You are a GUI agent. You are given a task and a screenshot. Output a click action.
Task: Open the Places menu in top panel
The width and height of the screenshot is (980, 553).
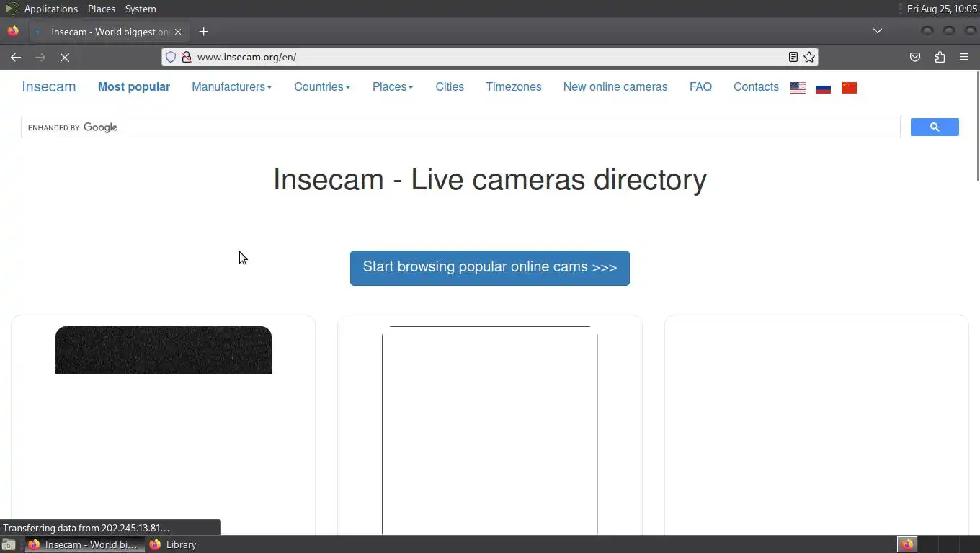(102, 9)
